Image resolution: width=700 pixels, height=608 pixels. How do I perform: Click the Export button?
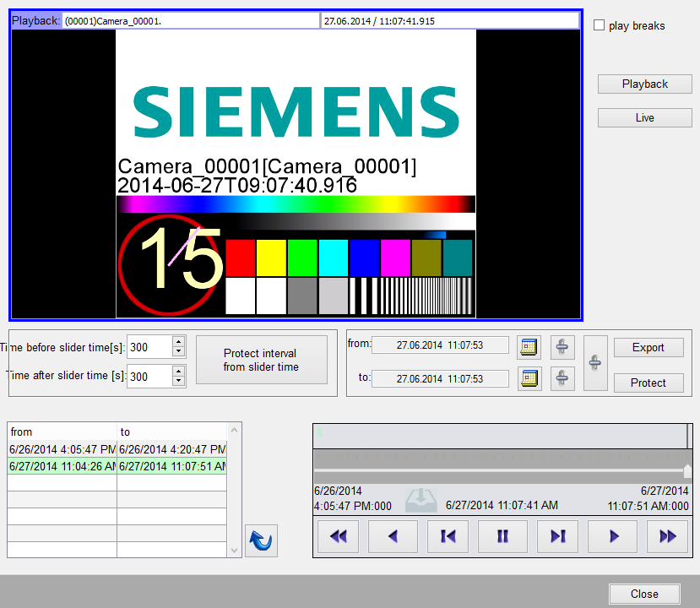648,347
